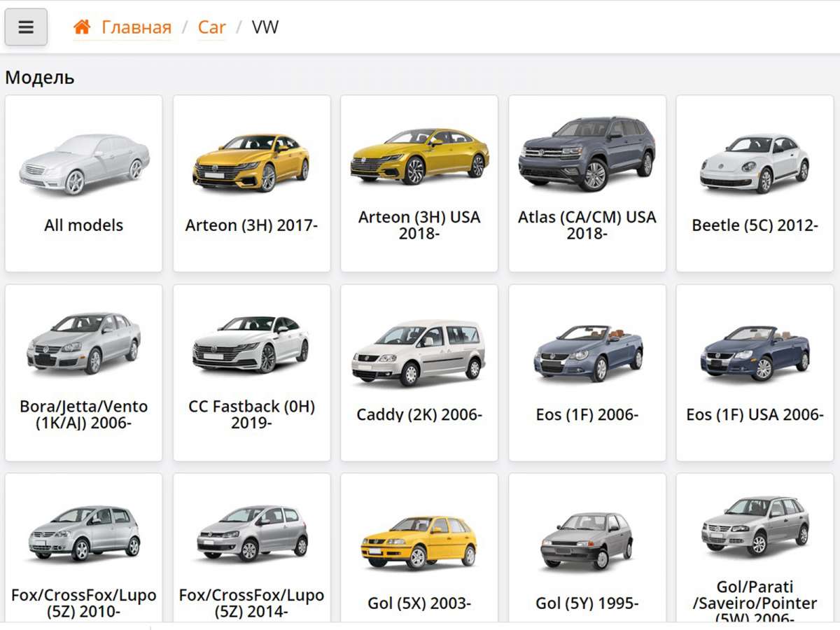Select the Arteon (3H) USA 2018- car image
This screenshot has width=840, height=630.
(x=419, y=156)
